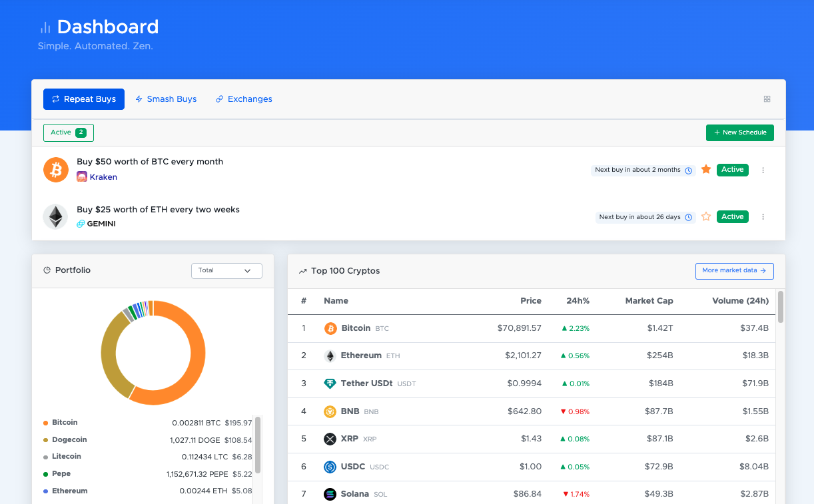Create a New Schedule
Image resolution: width=814 pixels, height=504 pixels.
739,132
